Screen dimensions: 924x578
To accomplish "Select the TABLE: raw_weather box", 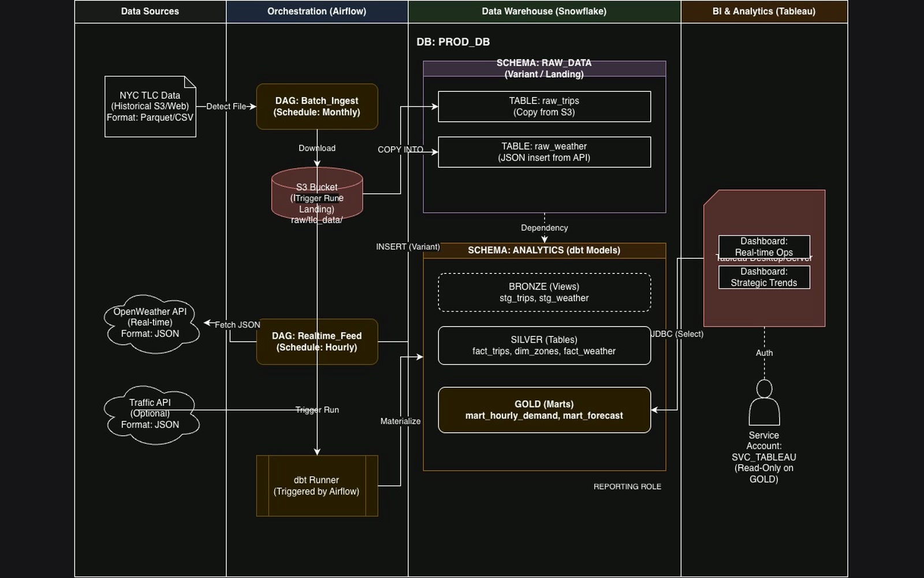I will [545, 152].
